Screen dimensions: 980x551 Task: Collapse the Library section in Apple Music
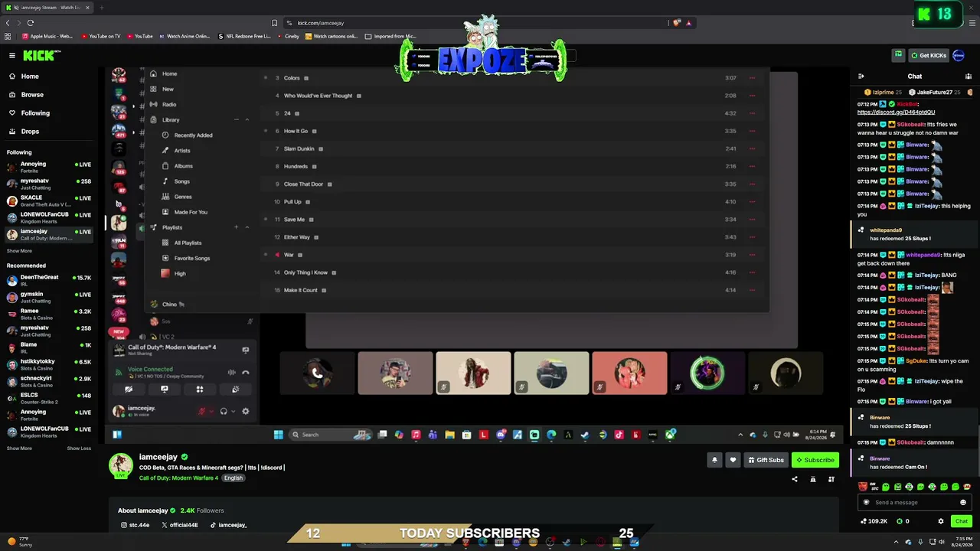coord(247,120)
